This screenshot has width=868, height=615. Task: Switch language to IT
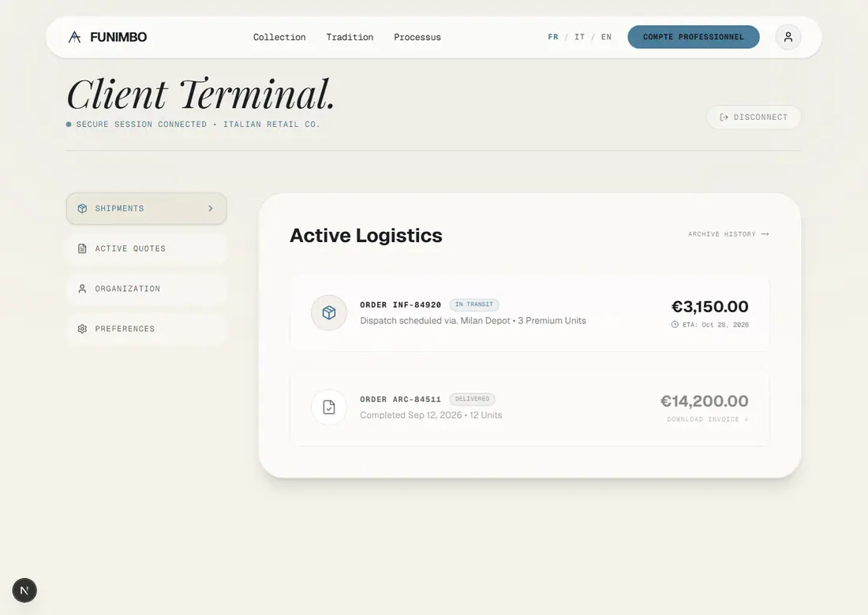tap(580, 37)
